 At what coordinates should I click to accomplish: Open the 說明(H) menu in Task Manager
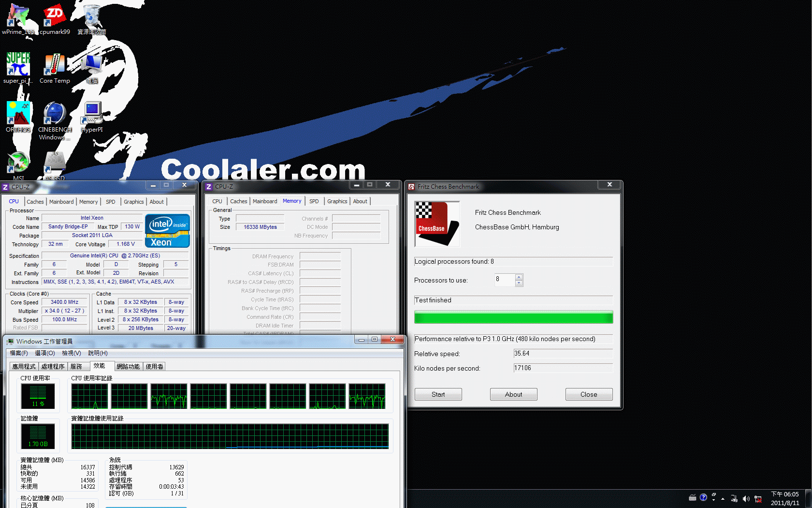pos(98,353)
